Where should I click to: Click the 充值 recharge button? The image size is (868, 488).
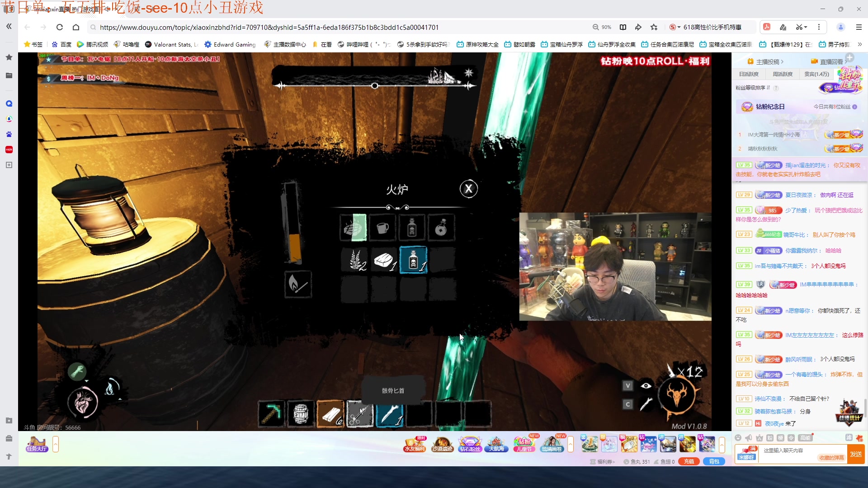[x=689, y=461]
